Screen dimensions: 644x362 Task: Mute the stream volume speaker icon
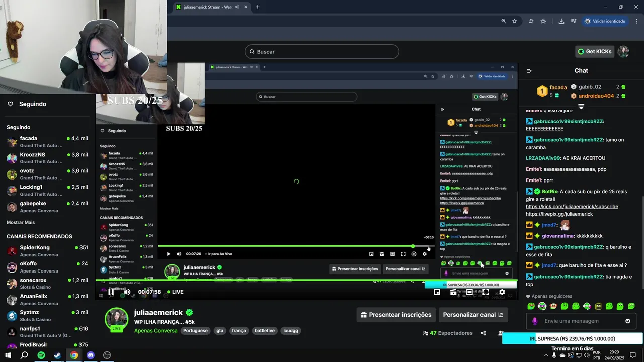[x=127, y=292]
